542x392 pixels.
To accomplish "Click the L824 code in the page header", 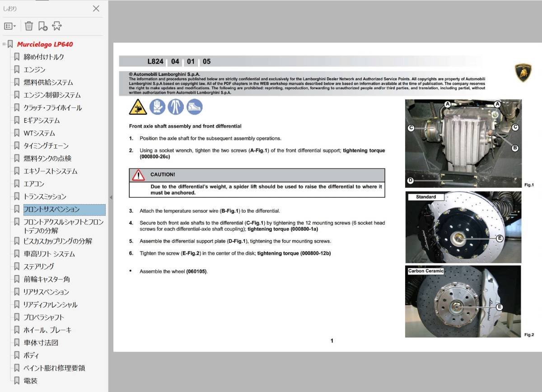I will tap(155, 61).
